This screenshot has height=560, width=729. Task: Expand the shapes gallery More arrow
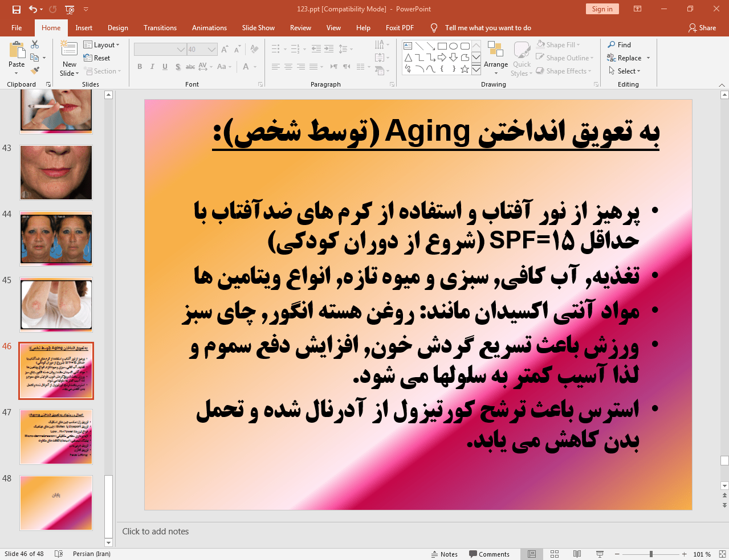click(x=476, y=69)
